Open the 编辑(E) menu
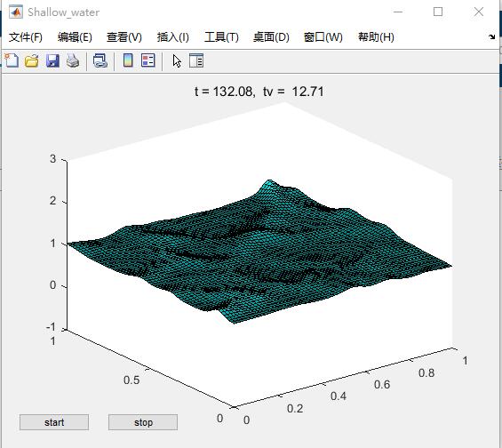This screenshot has width=502, height=448. point(75,37)
